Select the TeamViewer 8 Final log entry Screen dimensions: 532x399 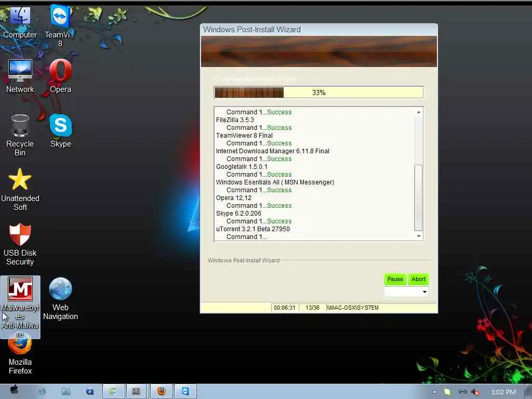coord(244,136)
